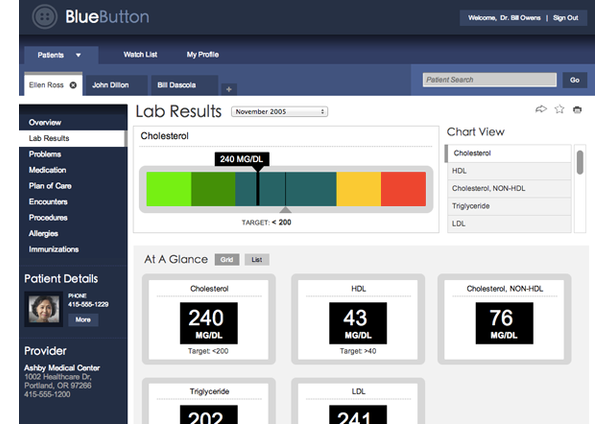Click the share arrow icon
The height and width of the screenshot is (424, 615).
[541, 109]
